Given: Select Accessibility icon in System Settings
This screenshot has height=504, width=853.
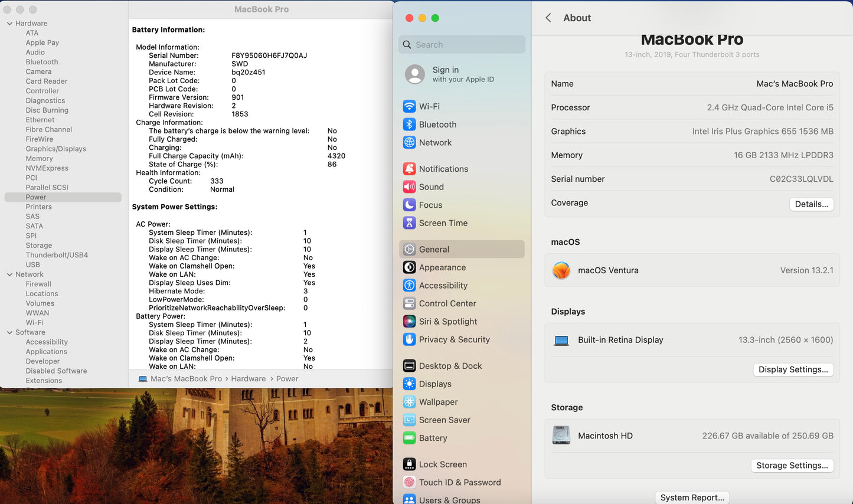Looking at the screenshot, I should pyautogui.click(x=409, y=285).
